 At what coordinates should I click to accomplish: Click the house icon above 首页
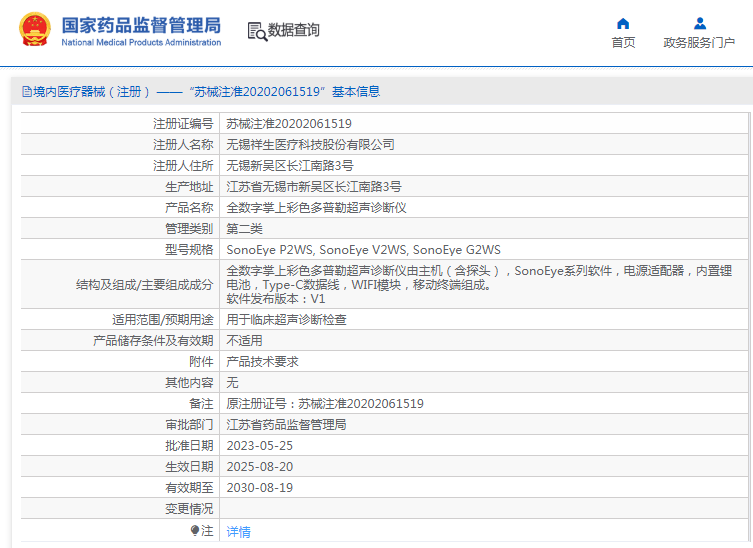623,23
